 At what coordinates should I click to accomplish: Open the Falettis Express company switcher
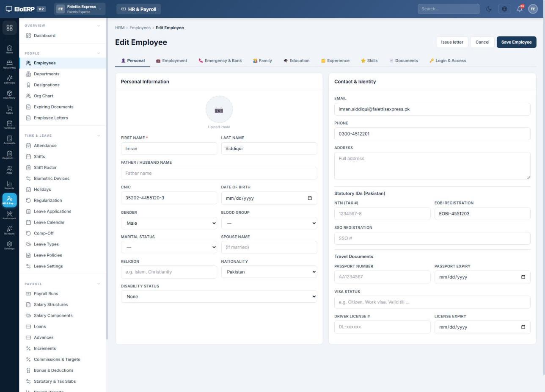point(80,9)
